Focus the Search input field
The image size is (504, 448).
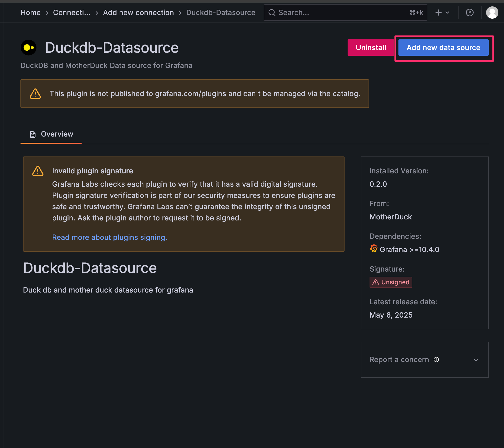tap(345, 13)
